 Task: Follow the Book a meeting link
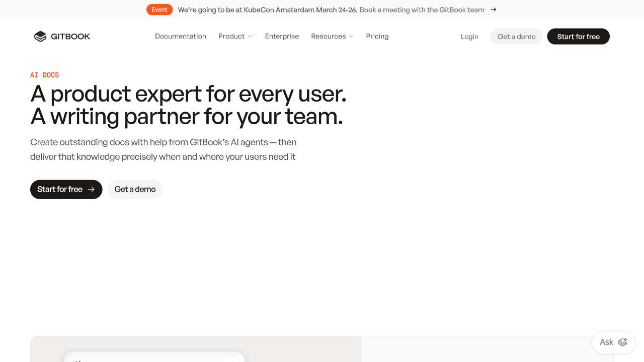pyautogui.click(x=422, y=10)
